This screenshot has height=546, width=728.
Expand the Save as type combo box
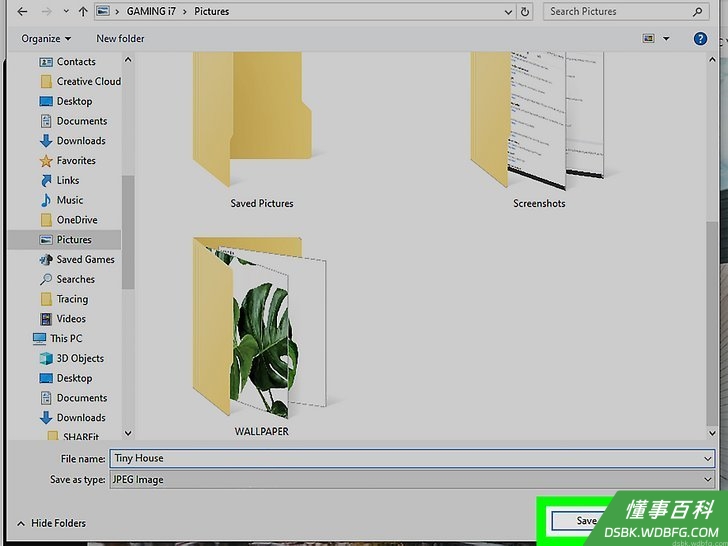(412, 479)
